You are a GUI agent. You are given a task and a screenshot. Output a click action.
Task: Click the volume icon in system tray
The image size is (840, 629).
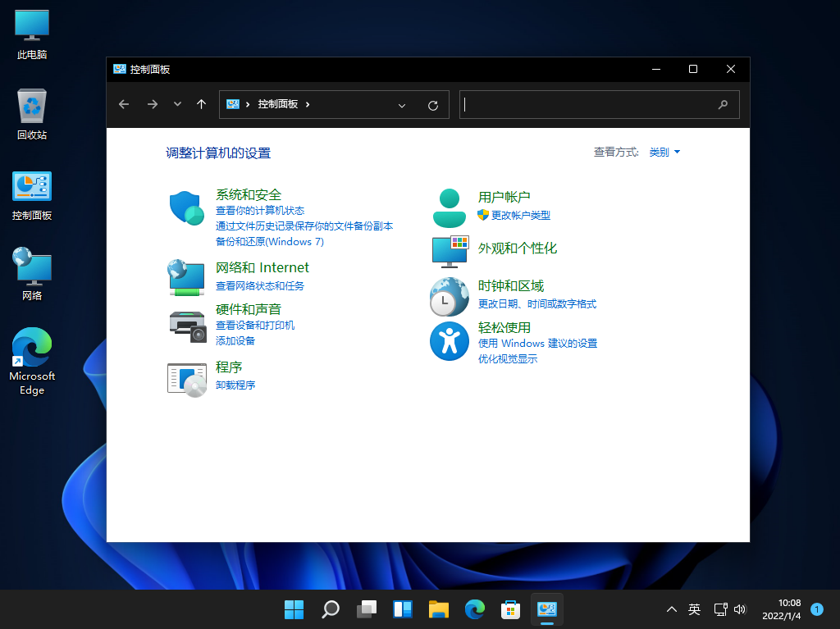[x=741, y=609]
